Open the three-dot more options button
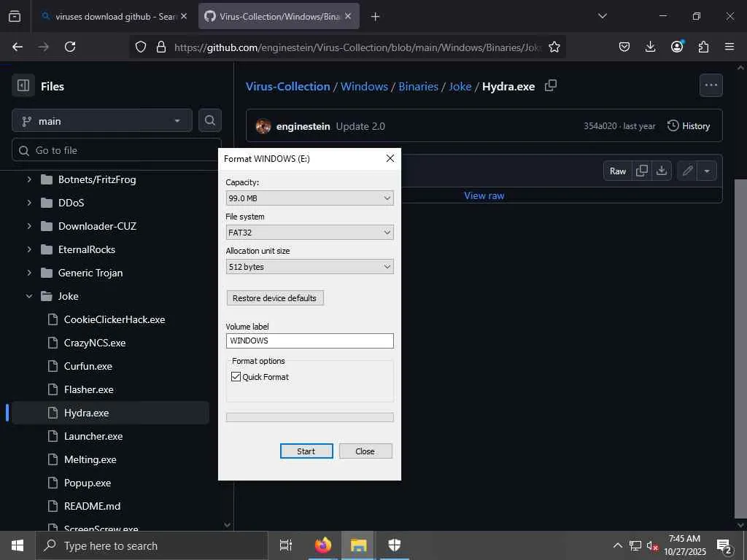The image size is (747, 560). coord(711,85)
